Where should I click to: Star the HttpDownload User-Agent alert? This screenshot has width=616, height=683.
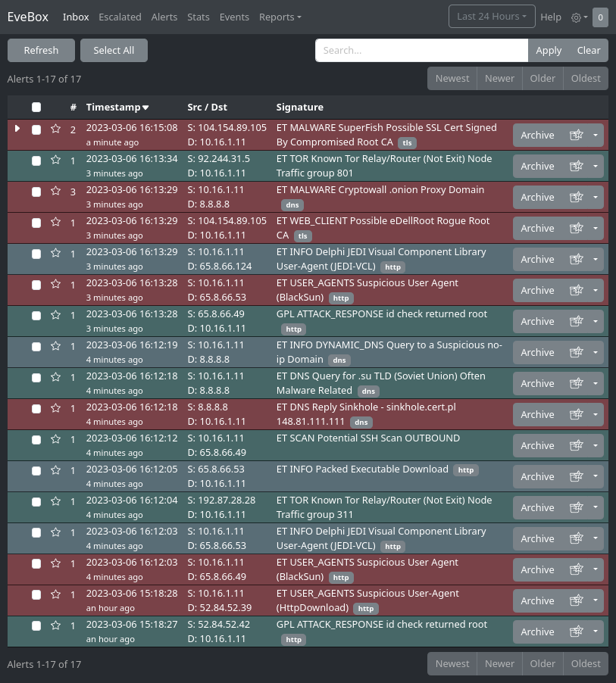coord(55,595)
